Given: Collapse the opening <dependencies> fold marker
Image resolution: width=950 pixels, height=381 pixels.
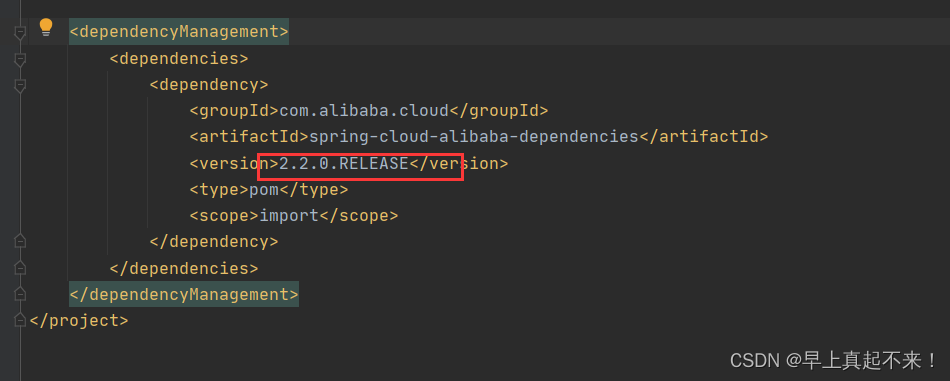Looking at the screenshot, I should (20, 59).
